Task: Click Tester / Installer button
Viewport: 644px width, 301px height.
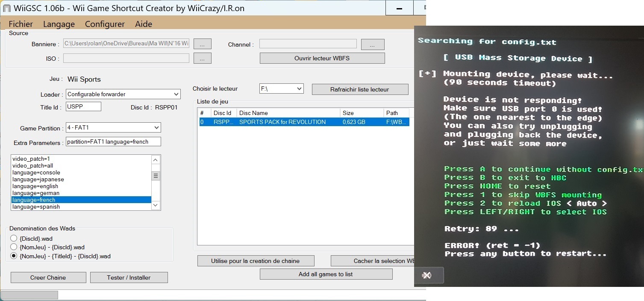Action: (129, 277)
